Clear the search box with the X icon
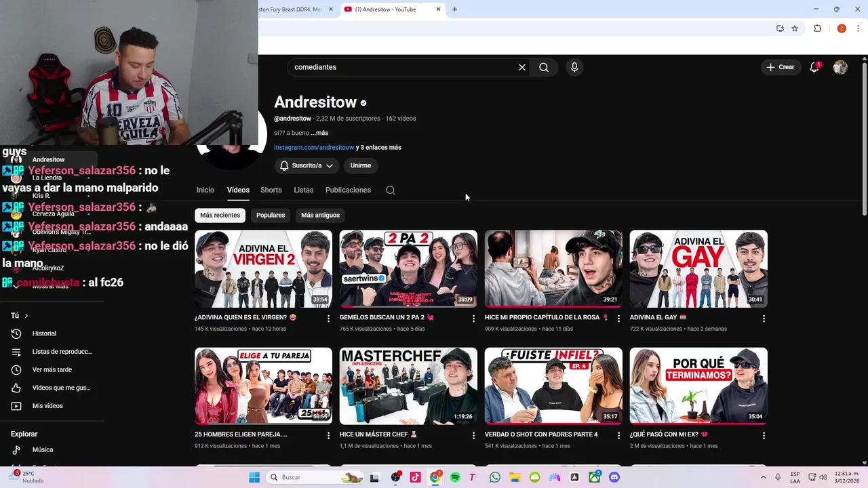This screenshot has height=488, width=868. pos(522,67)
